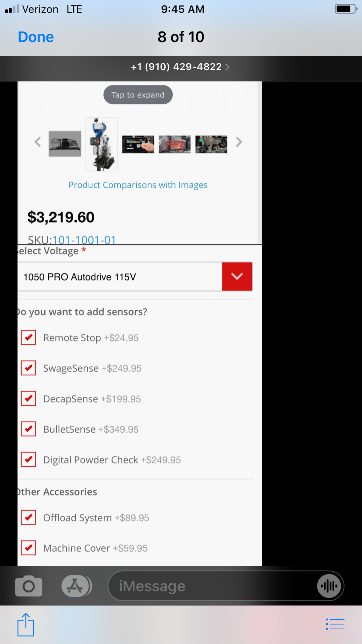The width and height of the screenshot is (362, 644).
Task: Go to next product thumbnail arrow
Action: 239,142
